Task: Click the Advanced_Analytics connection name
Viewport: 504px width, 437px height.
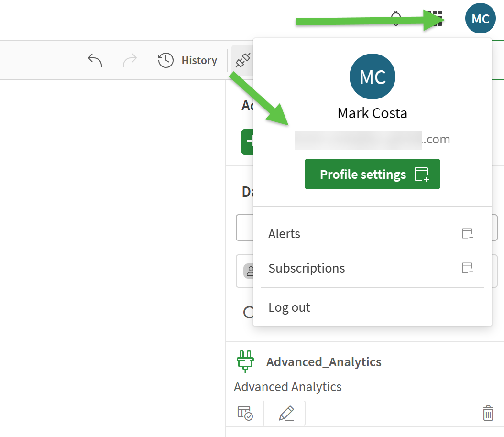Action: pos(324,362)
